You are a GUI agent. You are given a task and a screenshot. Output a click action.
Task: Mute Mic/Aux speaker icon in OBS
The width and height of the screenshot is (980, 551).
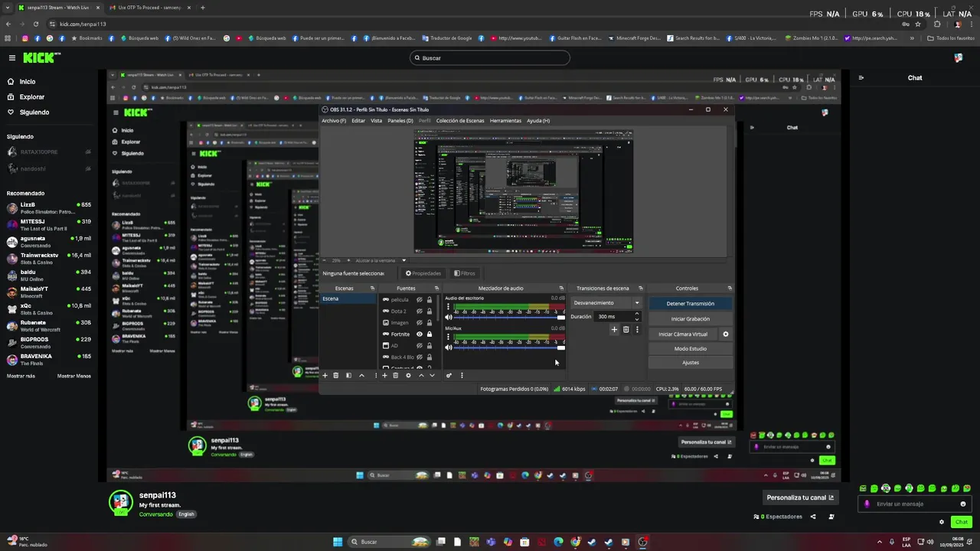click(449, 347)
